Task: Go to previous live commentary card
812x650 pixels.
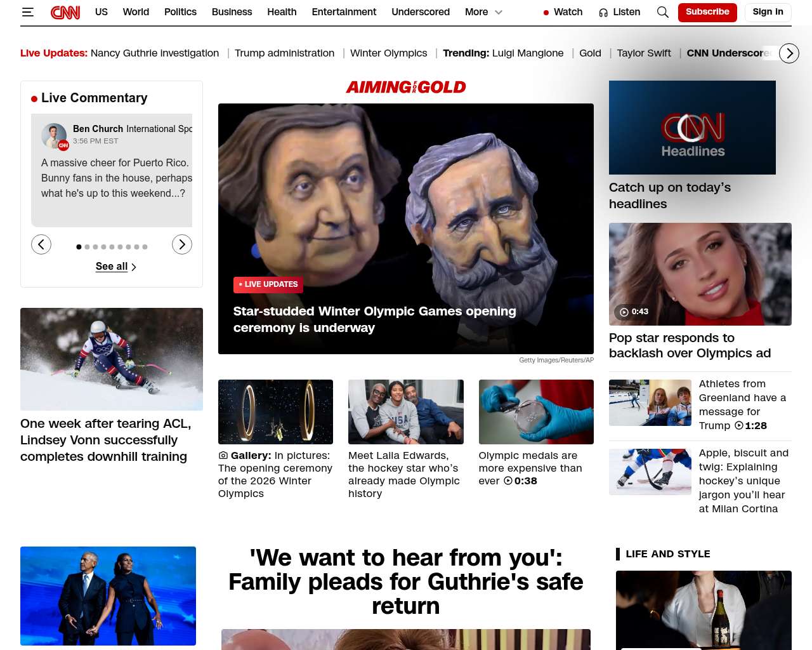Action: 41,244
